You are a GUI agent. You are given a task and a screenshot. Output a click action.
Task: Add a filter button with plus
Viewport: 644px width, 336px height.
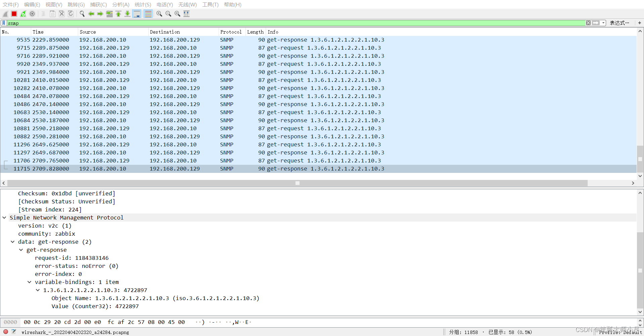pos(640,23)
